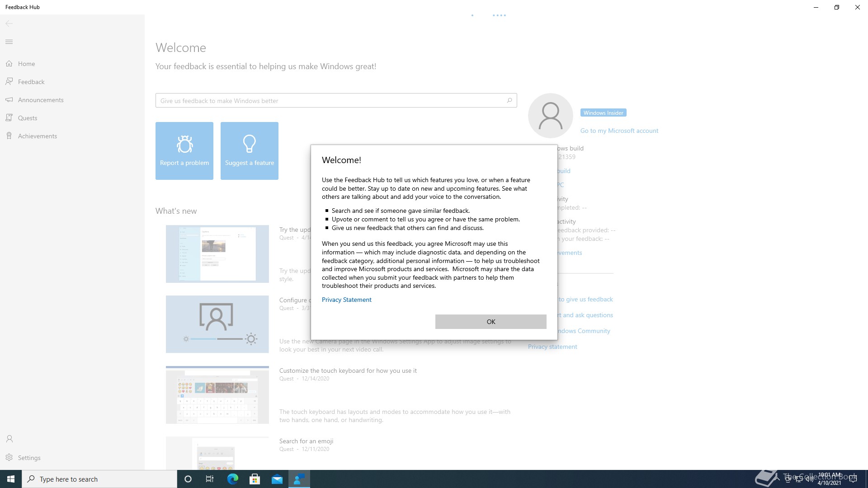
Task: Toggle the hamburger navigation menu
Action: point(9,42)
